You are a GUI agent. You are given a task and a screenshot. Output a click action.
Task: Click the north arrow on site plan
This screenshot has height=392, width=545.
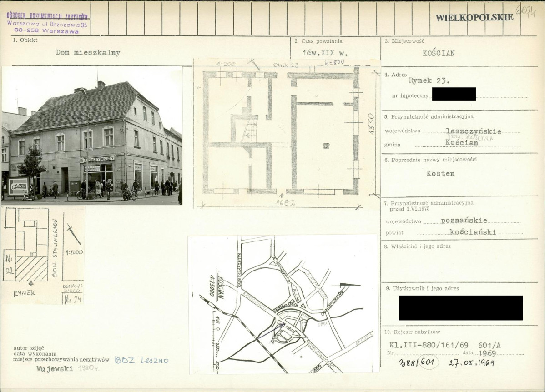74,235
